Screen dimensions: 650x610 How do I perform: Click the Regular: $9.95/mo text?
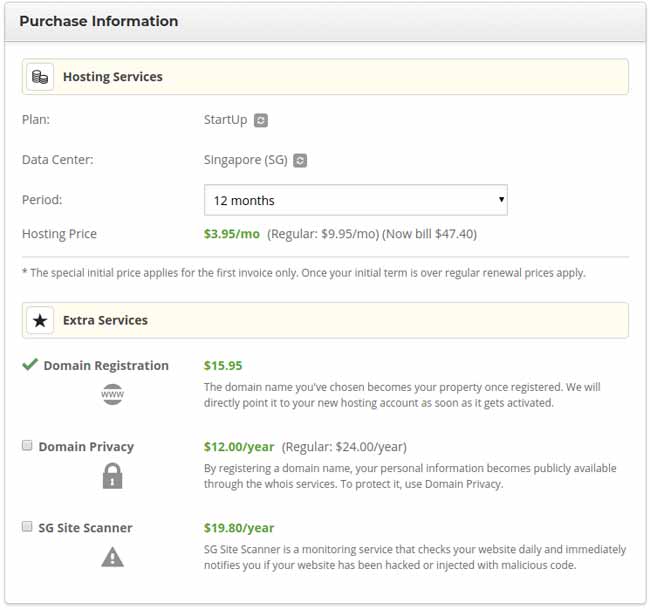(323, 234)
